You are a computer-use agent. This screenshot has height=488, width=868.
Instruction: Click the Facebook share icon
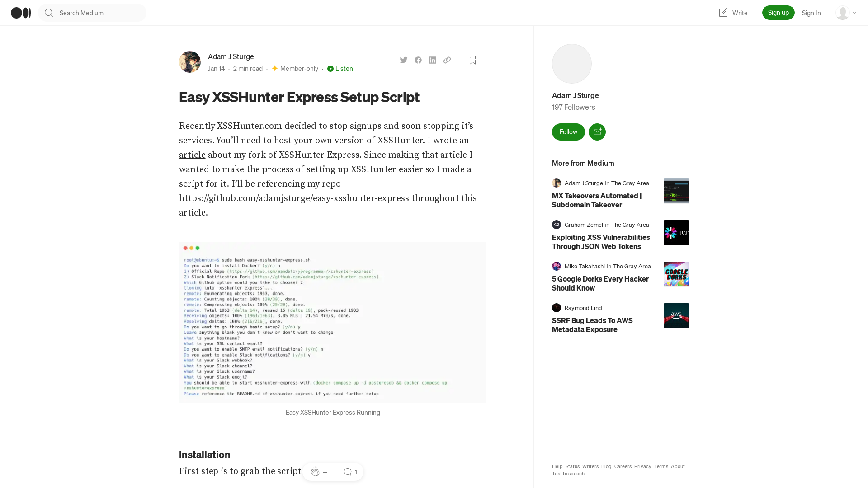click(x=418, y=60)
